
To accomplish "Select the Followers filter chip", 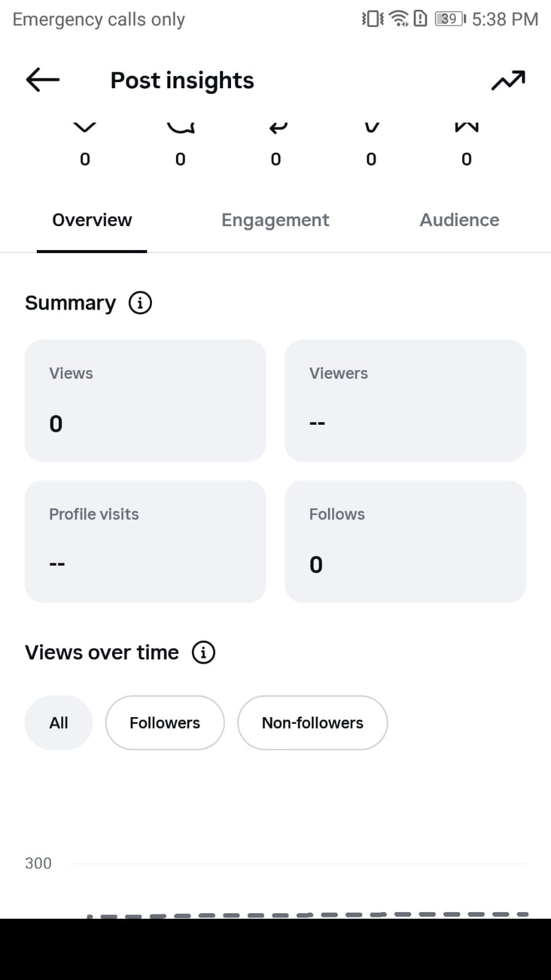I will pos(165,723).
